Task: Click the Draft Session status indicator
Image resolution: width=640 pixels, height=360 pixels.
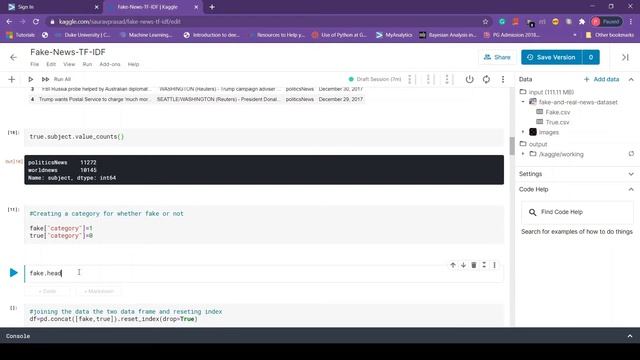Action: tap(375, 79)
